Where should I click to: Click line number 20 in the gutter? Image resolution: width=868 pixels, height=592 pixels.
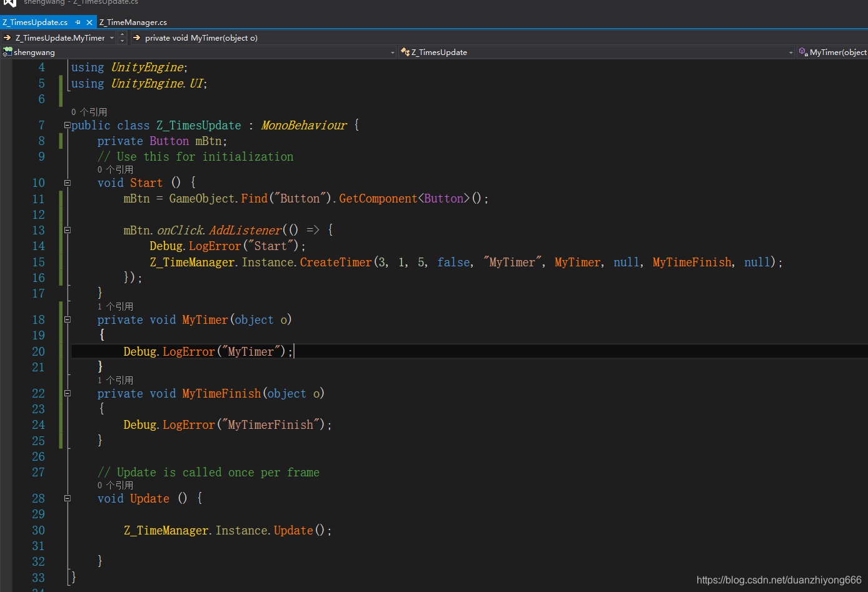pos(38,351)
